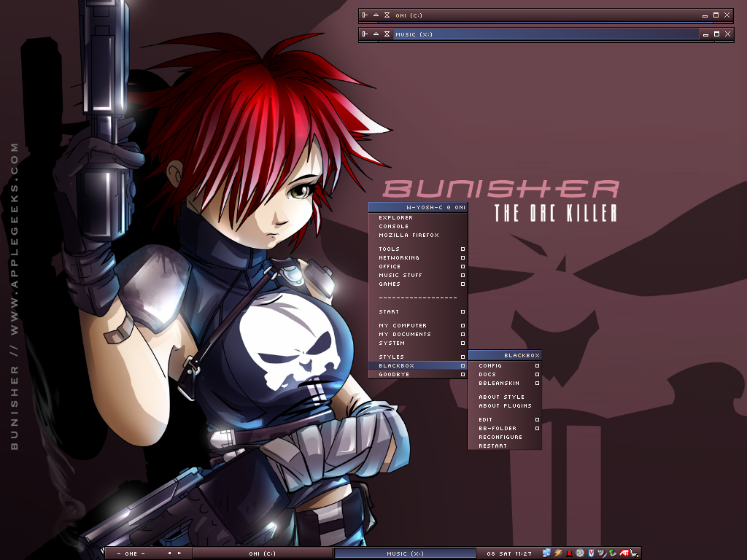Screen dimensions: 747x560
Task: Expand the Start submenu
Action: click(x=418, y=312)
